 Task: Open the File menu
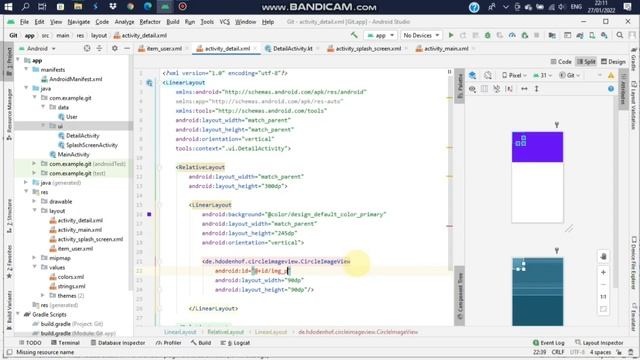[x=24, y=22]
